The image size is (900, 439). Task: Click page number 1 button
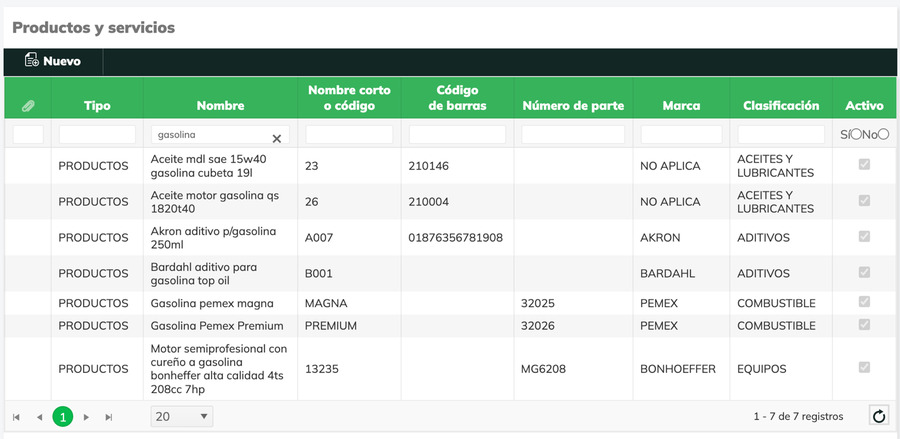point(63,416)
